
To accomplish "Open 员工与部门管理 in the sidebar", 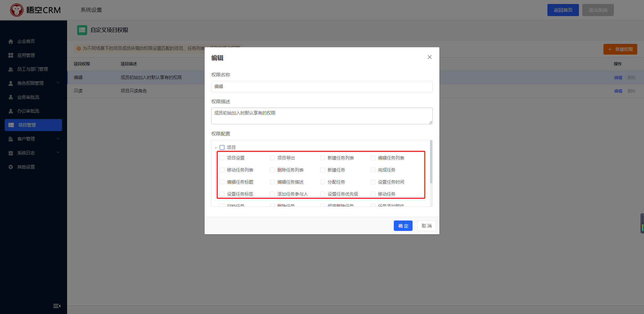I will click(33, 69).
